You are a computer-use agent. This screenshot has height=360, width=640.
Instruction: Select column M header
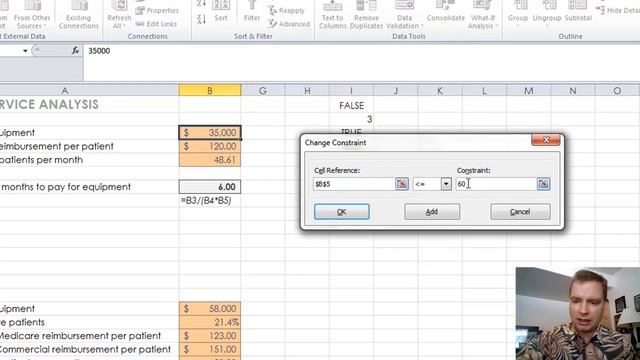[x=529, y=91]
